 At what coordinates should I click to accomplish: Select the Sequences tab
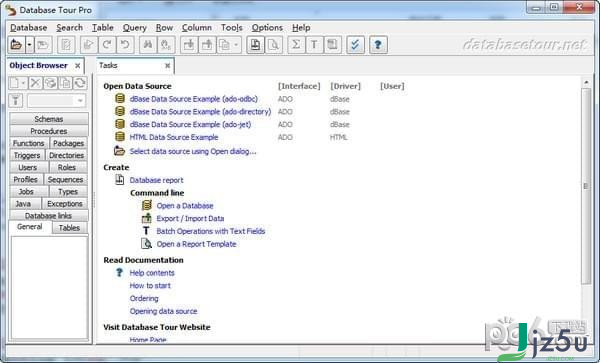click(x=65, y=179)
